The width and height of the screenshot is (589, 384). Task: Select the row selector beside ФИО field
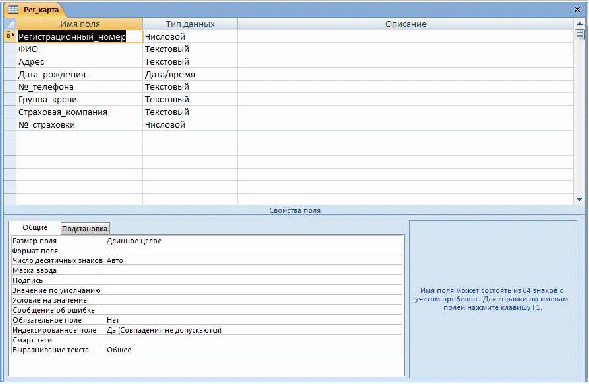pos(10,49)
